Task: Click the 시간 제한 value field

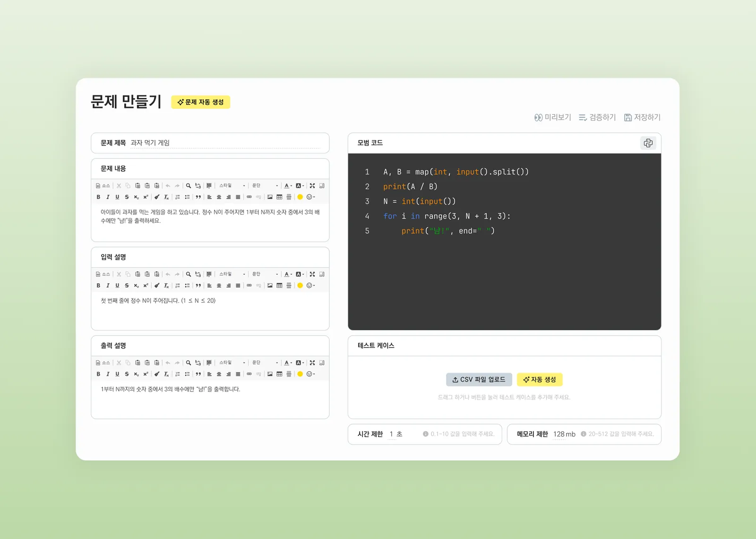Action: pos(391,434)
